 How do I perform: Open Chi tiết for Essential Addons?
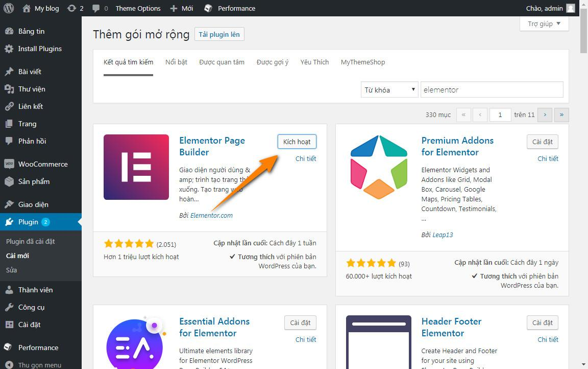306,339
